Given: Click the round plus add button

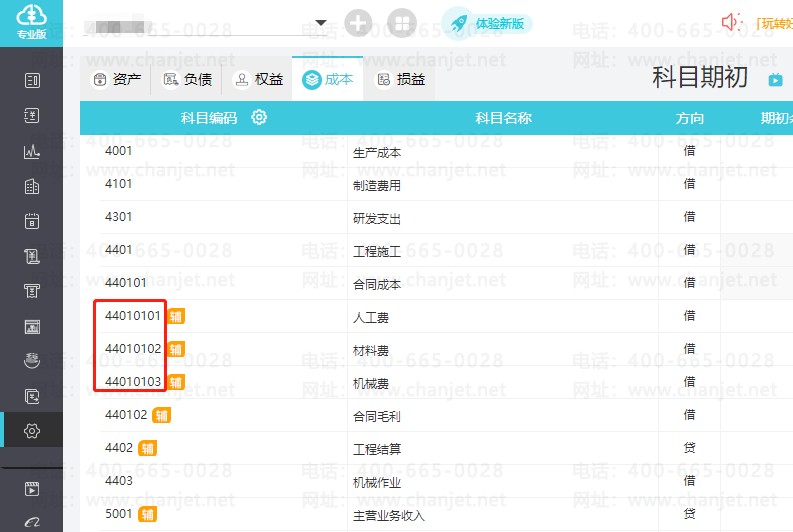Looking at the screenshot, I should click(358, 23).
